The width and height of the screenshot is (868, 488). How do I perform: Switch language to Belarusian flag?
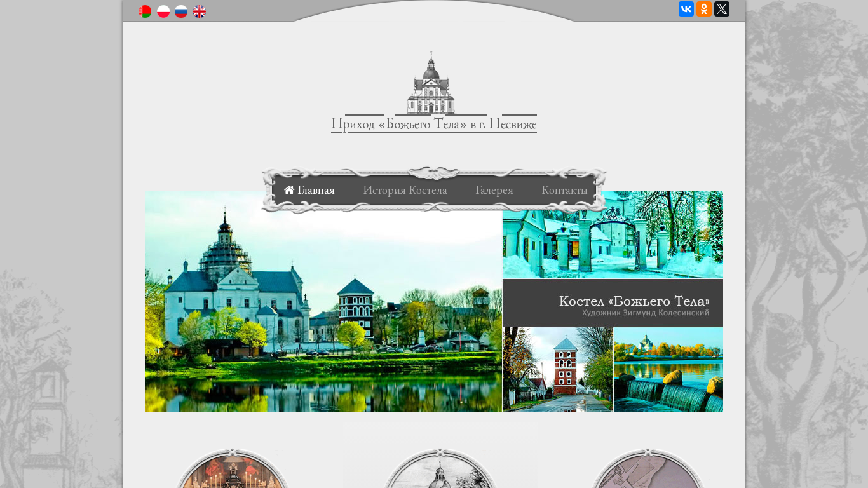[x=145, y=11]
